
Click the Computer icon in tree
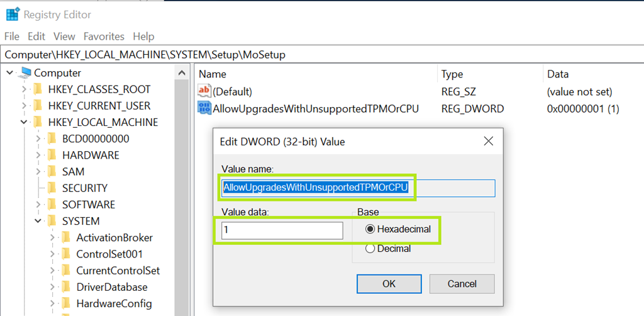pyautogui.click(x=26, y=73)
